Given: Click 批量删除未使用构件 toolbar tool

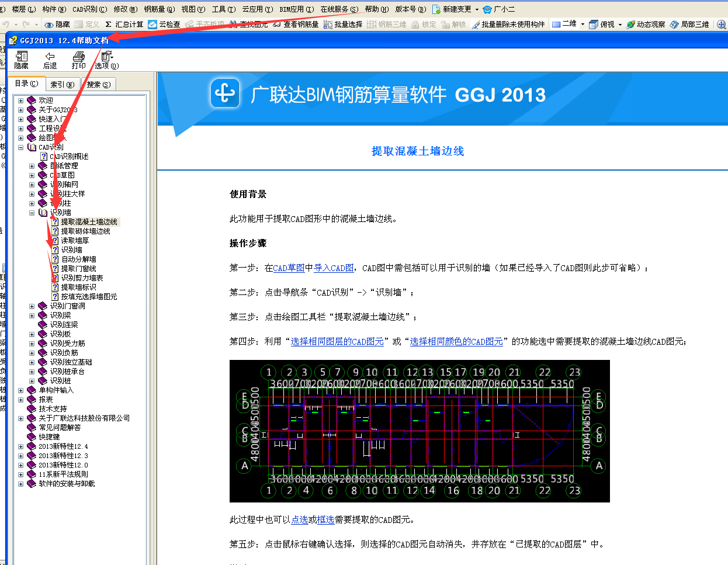Looking at the screenshot, I should point(508,25).
